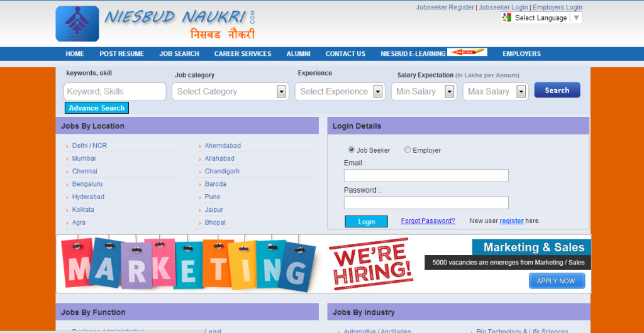Browse jobs in Chennai
The width and height of the screenshot is (644, 333).
click(x=85, y=171)
